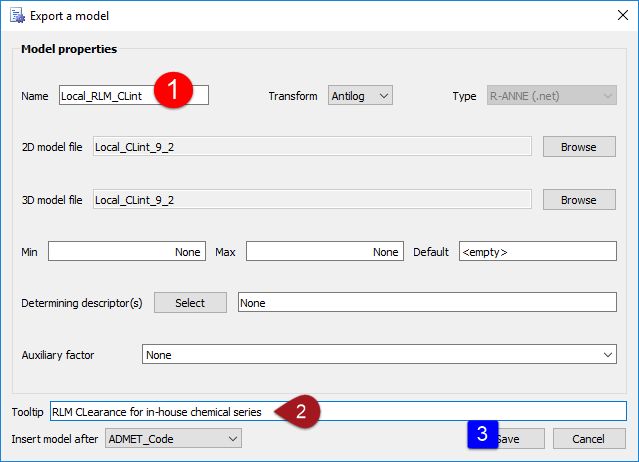Select determining descriptors with Select button

190,302
